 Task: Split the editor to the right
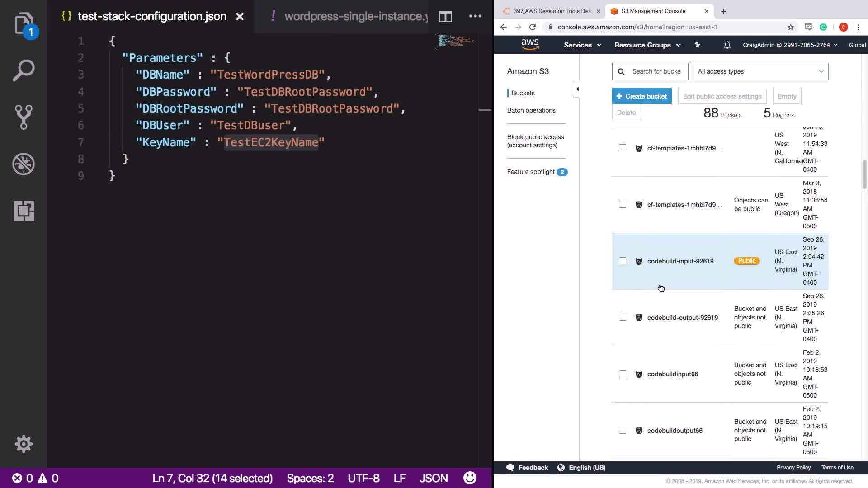pos(445,17)
